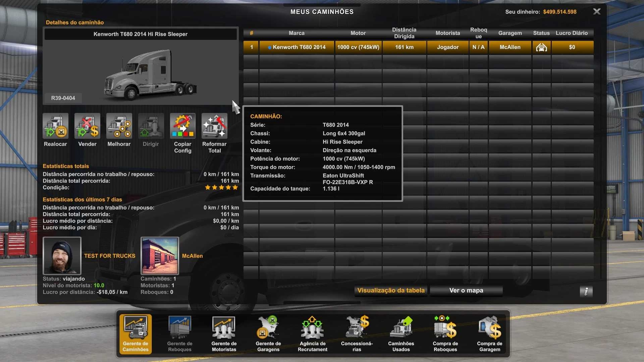Sort trucks by Marca column header
Image resolution: width=644 pixels, height=362 pixels.
297,33
